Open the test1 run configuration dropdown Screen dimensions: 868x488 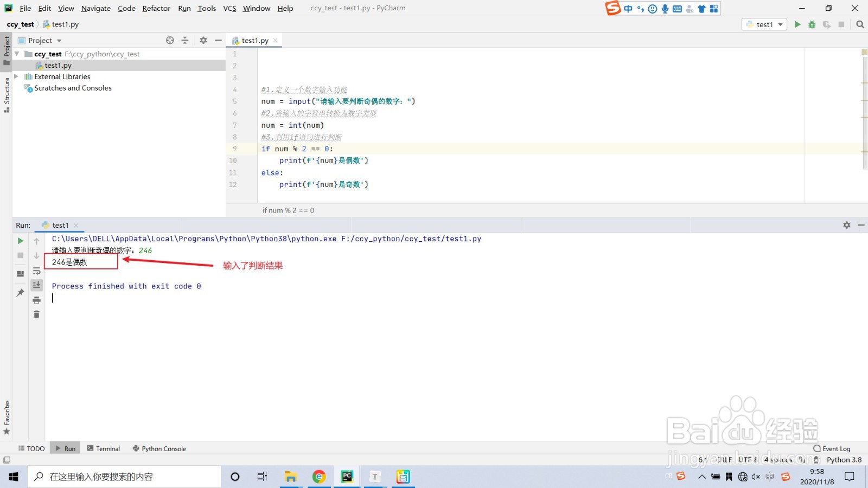click(764, 24)
